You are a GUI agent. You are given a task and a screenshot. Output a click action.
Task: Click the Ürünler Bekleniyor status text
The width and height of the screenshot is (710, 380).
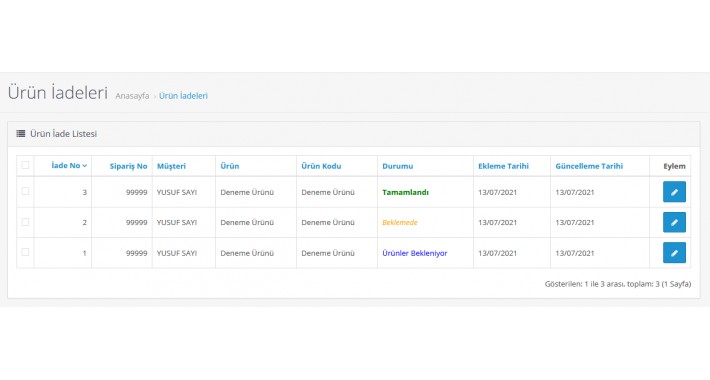415,253
